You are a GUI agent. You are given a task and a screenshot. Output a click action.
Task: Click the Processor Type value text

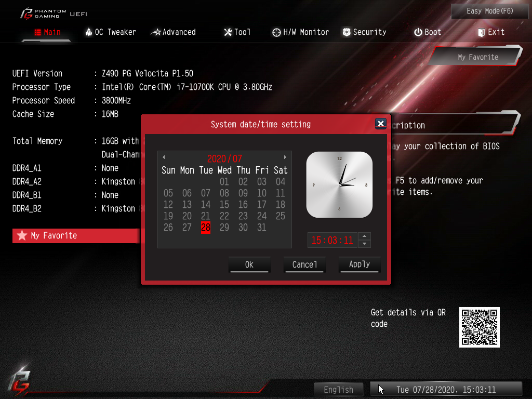point(187,87)
